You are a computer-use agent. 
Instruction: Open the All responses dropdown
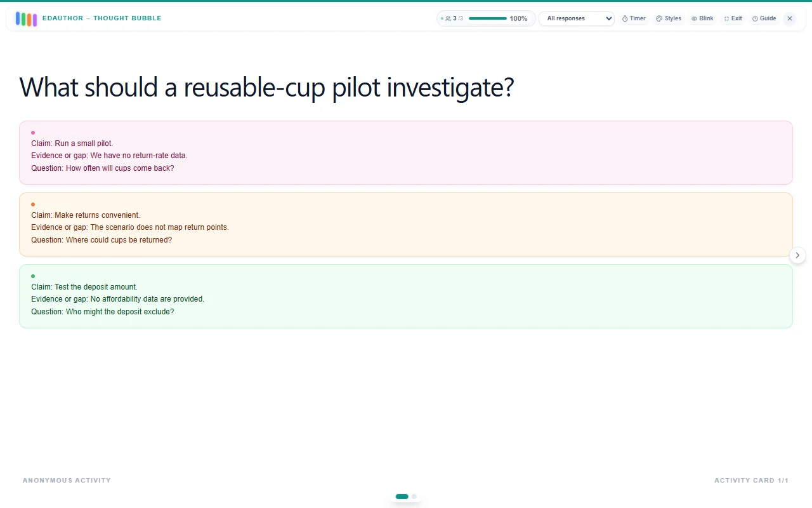tap(577, 18)
